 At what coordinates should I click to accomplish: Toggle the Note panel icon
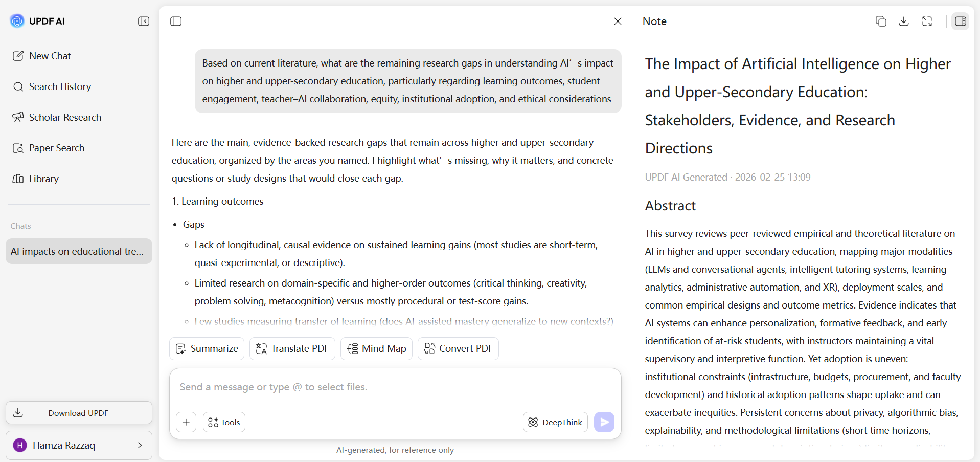coord(961,21)
